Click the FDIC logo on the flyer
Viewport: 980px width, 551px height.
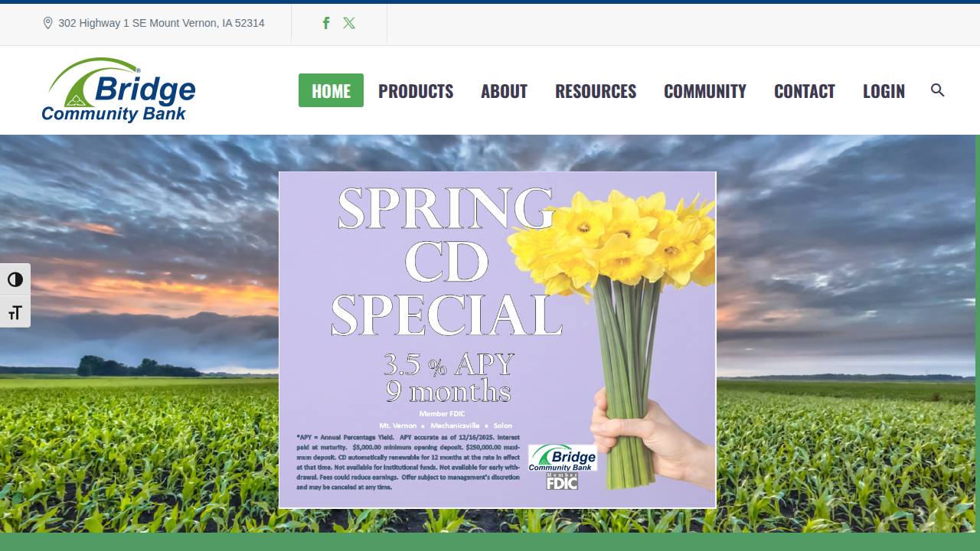point(561,482)
